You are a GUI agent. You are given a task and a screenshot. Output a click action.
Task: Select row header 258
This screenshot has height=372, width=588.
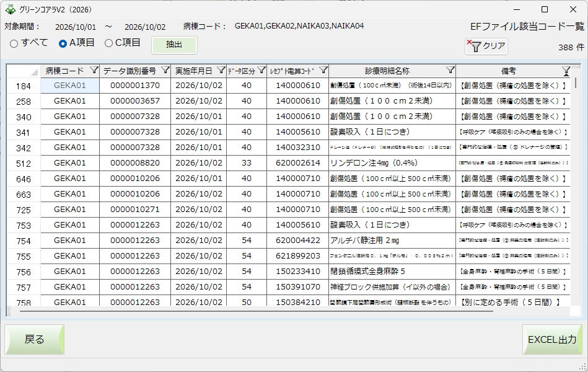click(x=24, y=101)
